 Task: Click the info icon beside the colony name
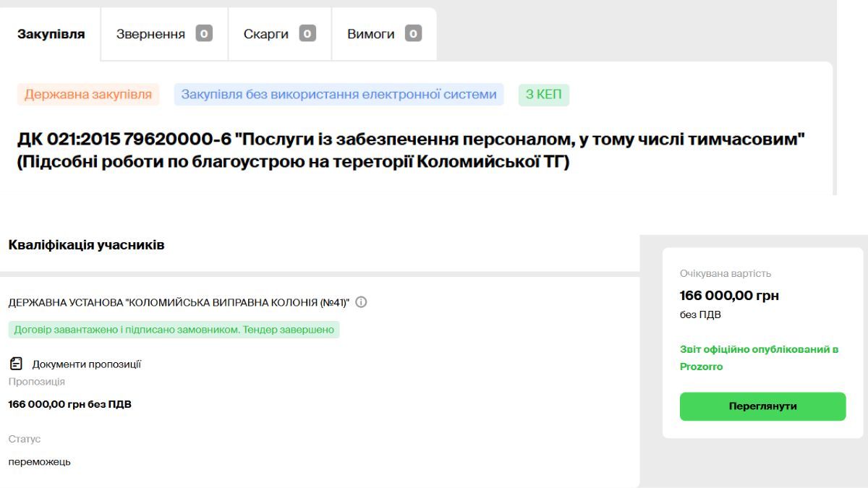[361, 303]
